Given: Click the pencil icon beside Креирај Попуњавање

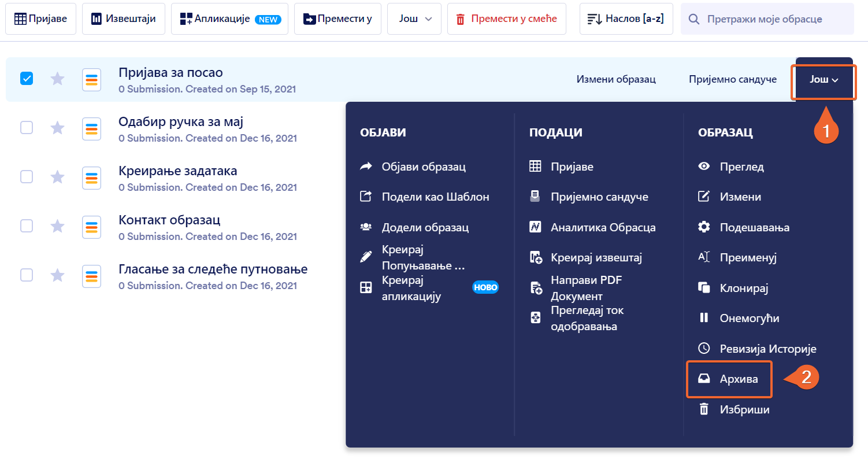Looking at the screenshot, I should pos(366,257).
